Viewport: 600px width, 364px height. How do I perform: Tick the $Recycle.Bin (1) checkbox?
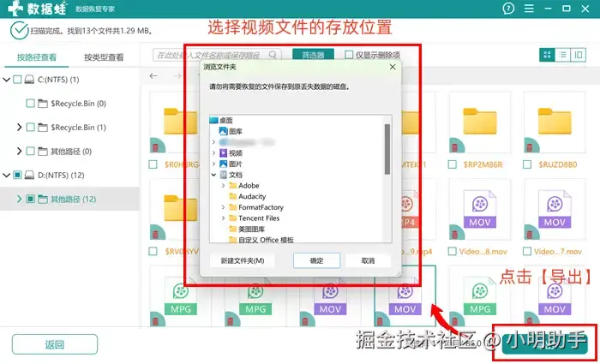pyautogui.click(x=30, y=128)
